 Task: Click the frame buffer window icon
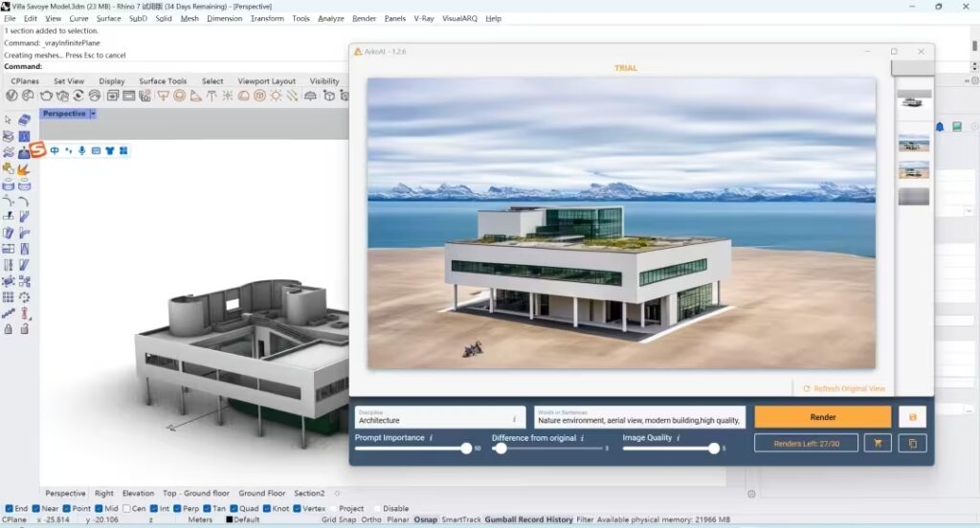[129, 96]
